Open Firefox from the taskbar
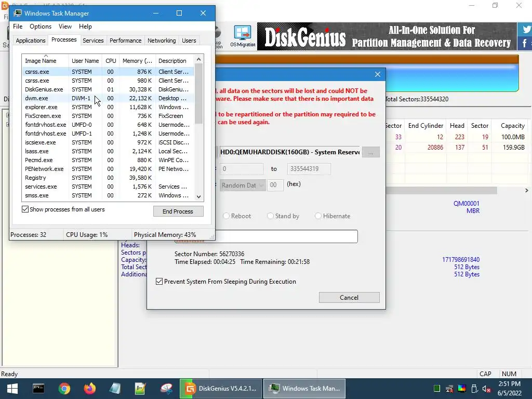This screenshot has width=532, height=399. [x=90, y=389]
